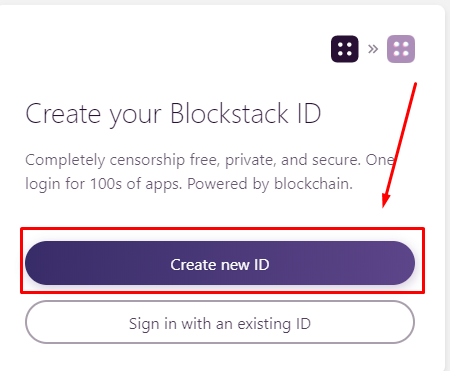Screen dimensions: 450x371
Task: Click the lighter right end of the purple button
Action: (x=397, y=263)
